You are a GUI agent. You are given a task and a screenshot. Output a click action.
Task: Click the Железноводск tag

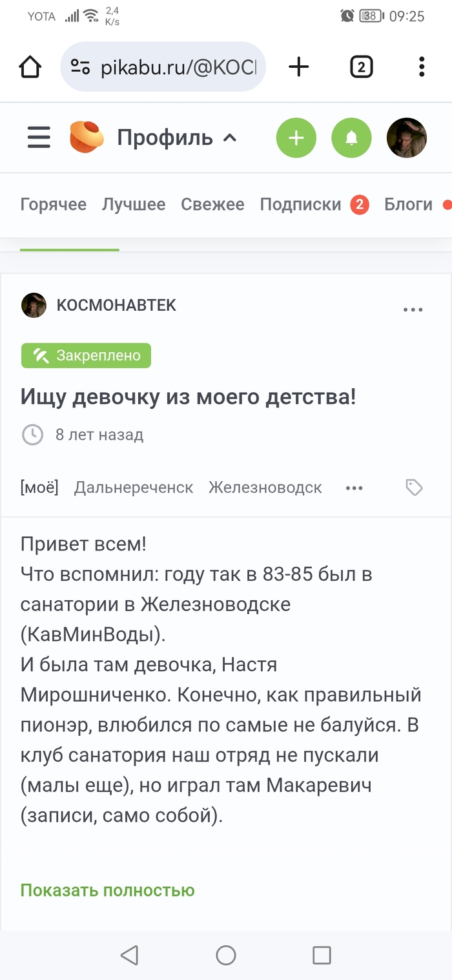coord(265,488)
